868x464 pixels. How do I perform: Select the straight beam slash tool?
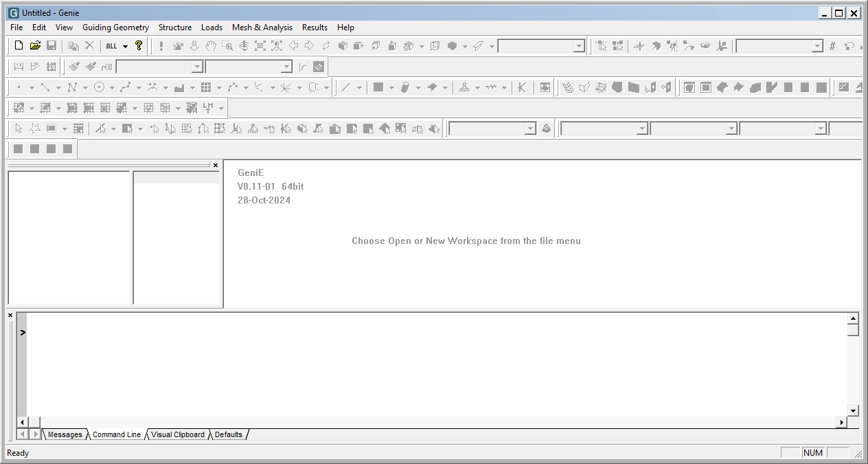(346, 87)
